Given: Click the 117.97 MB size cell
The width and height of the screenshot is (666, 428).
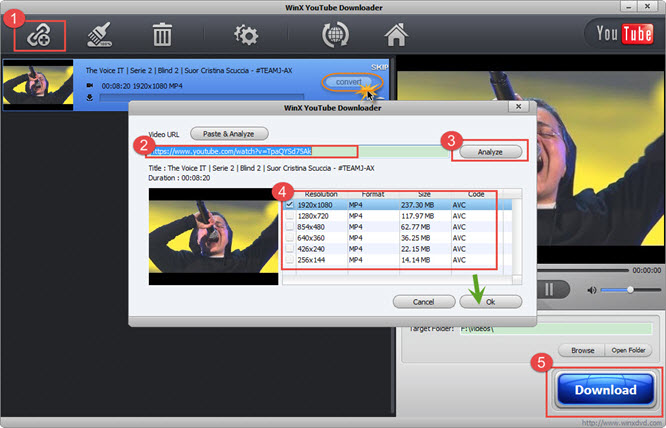Looking at the screenshot, I should tap(417, 216).
